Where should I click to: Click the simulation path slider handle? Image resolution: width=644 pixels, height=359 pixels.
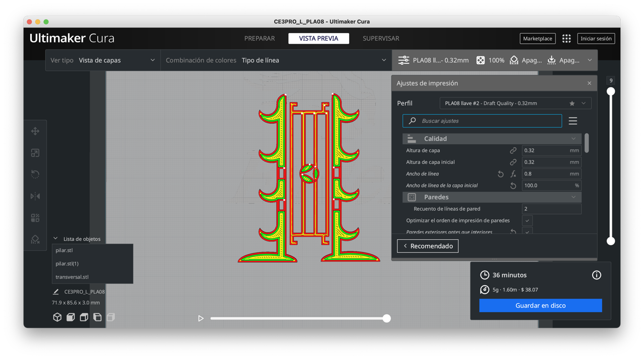(x=386, y=318)
